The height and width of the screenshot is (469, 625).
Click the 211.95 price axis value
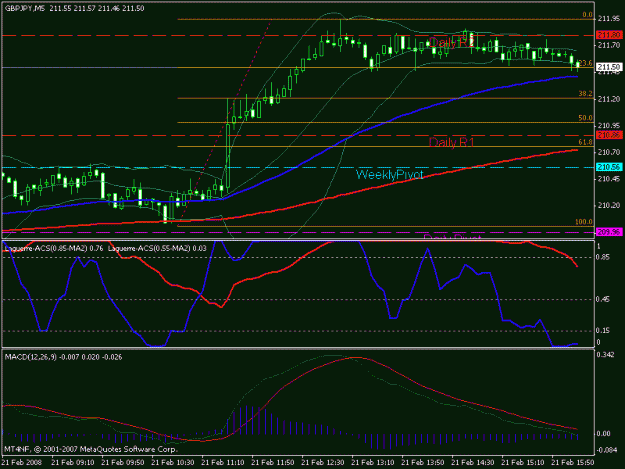coord(609,18)
